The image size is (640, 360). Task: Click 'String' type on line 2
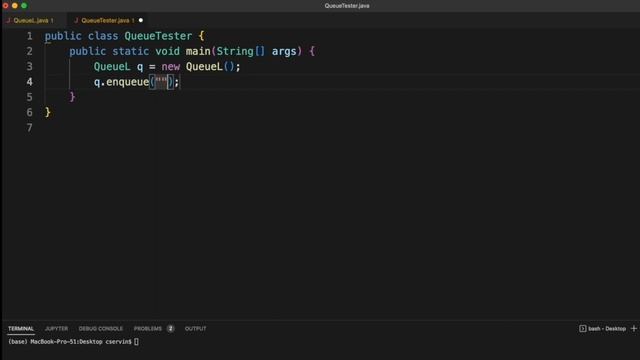click(235, 51)
